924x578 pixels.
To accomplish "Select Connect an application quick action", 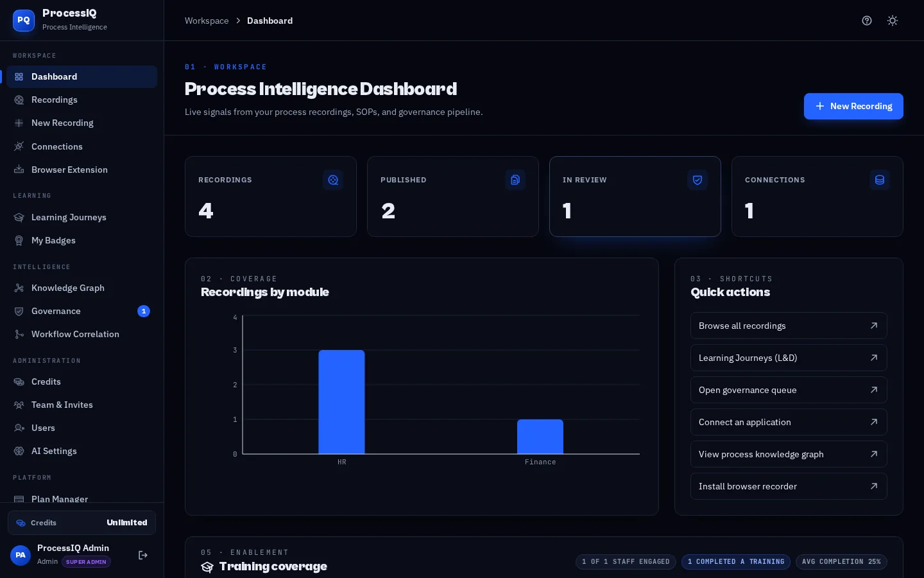I will click(789, 422).
